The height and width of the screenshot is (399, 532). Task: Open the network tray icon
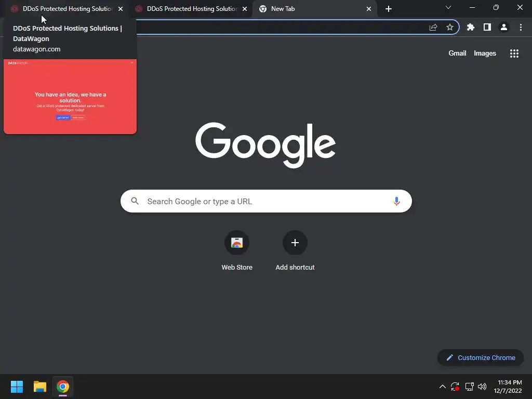click(469, 387)
